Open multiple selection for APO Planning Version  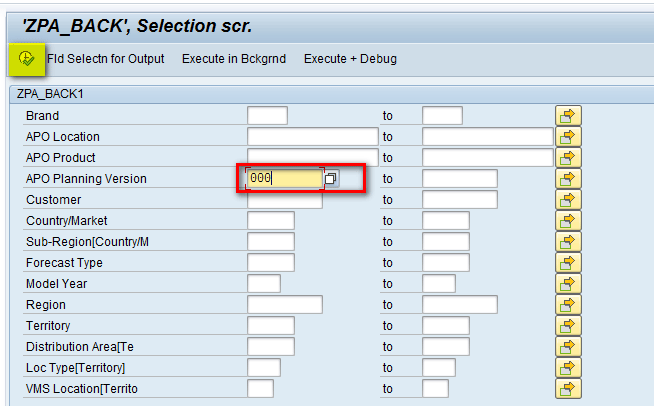click(568, 179)
